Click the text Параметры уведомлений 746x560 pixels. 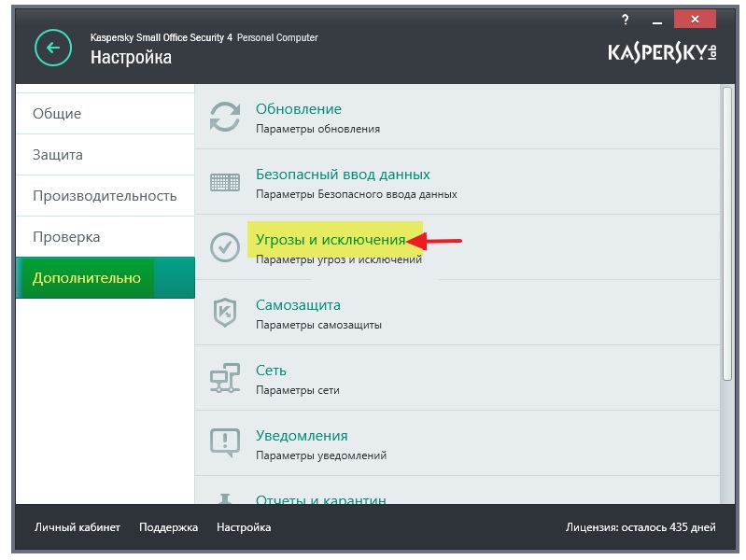tap(321, 455)
